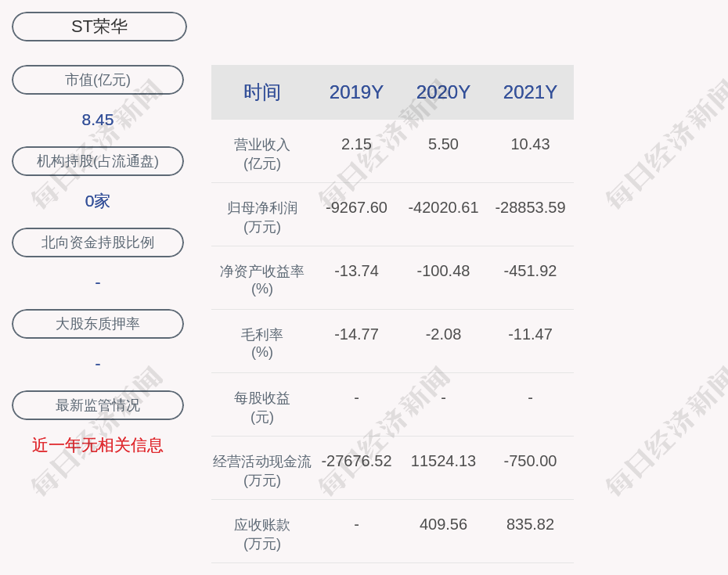The height and width of the screenshot is (575, 728).
Task: Click the 每股收益(元) row label
Action: 262,407
